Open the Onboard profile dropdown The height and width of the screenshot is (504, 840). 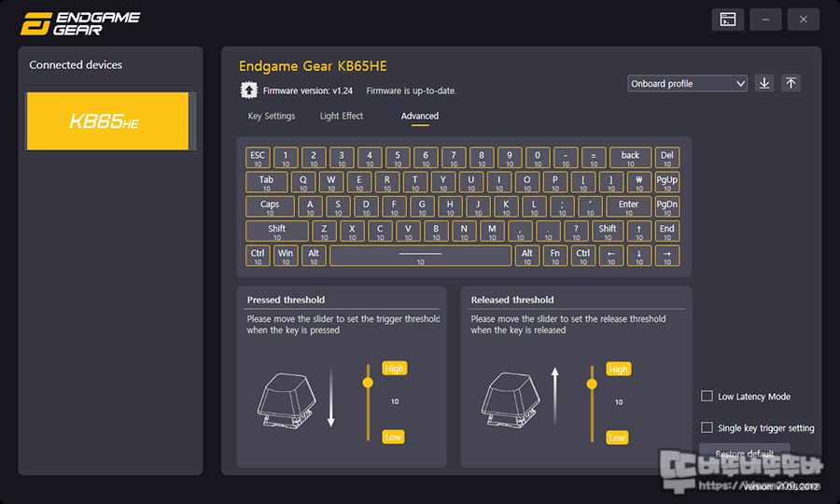click(x=687, y=83)
